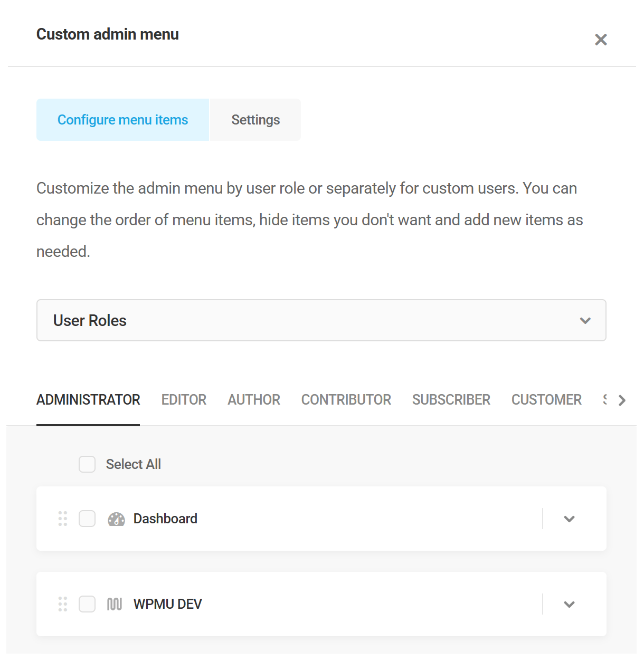Open the CUSTOMER role tab
Image resolution: width=644 pixels, height=661 pixels.
click(546, 399)
